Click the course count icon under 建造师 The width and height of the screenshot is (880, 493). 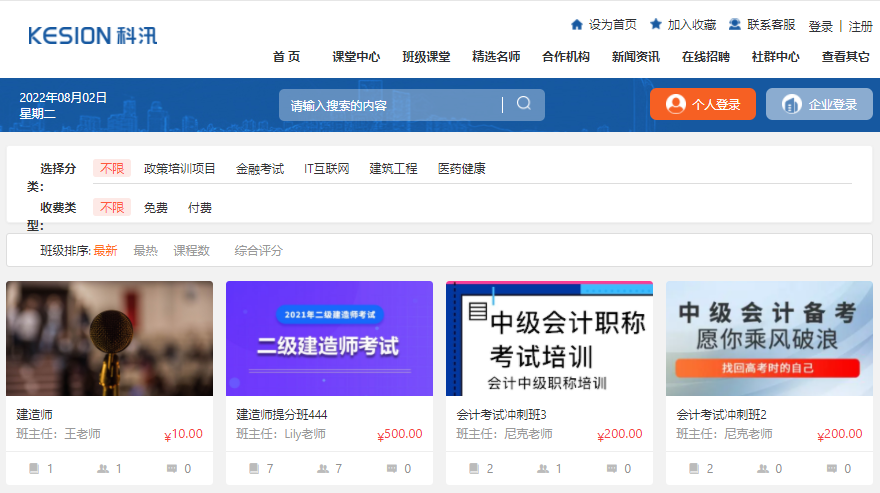click(35, 468)
